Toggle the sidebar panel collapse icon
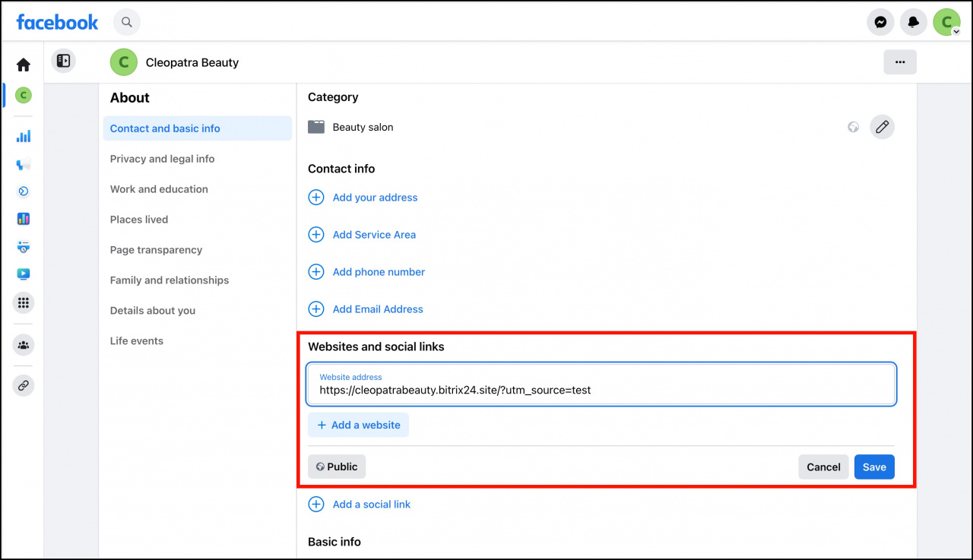The image size is (973, 560). [x=63, y=61]
